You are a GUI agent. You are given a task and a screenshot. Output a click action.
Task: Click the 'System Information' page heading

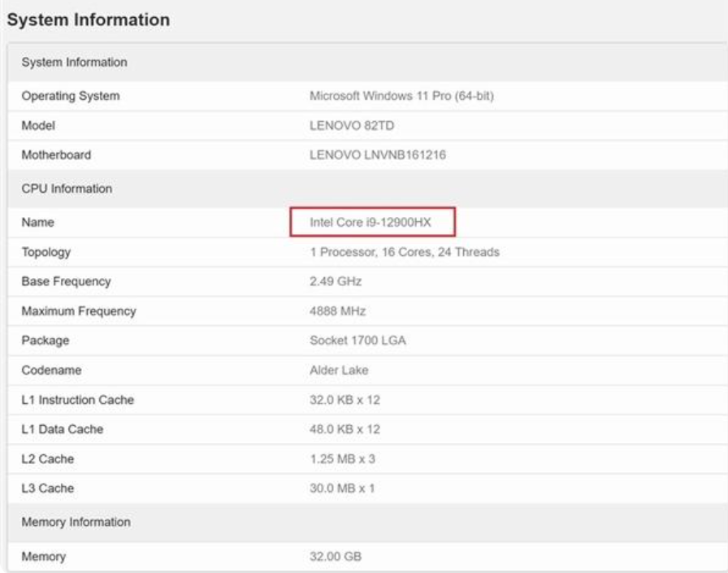[x=89, y=20]
